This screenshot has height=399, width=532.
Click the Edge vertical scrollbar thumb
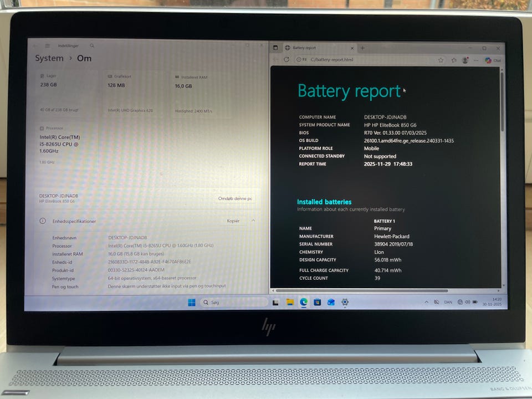(502, 102)
